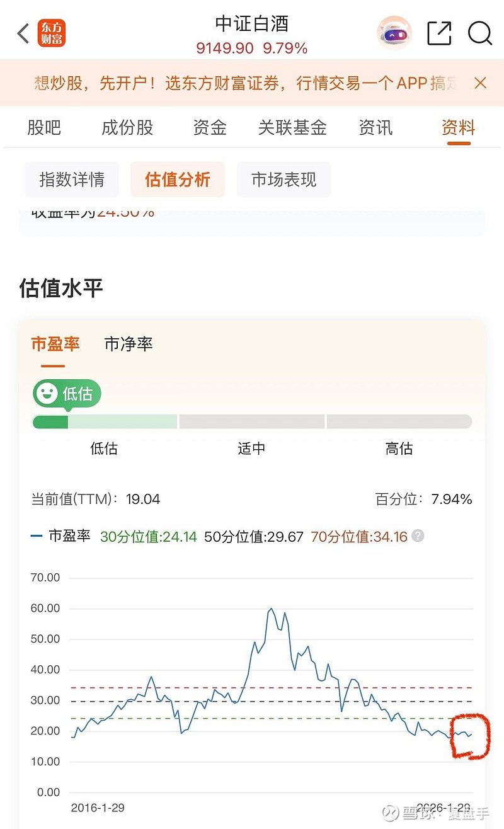Tap the question mark help icon
Image resolution: width=504 pixels, height=829 pixels.
tap(418, 536)
